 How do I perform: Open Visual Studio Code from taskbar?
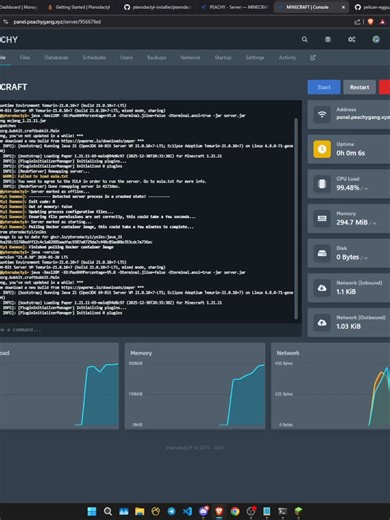click(187, 511)
